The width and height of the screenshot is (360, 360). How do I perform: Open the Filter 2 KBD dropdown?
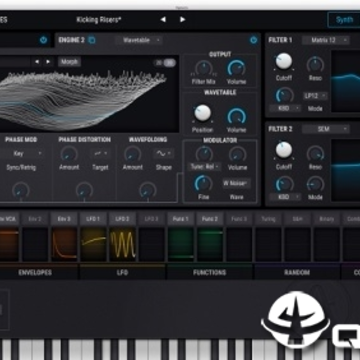tap(285, 197)
